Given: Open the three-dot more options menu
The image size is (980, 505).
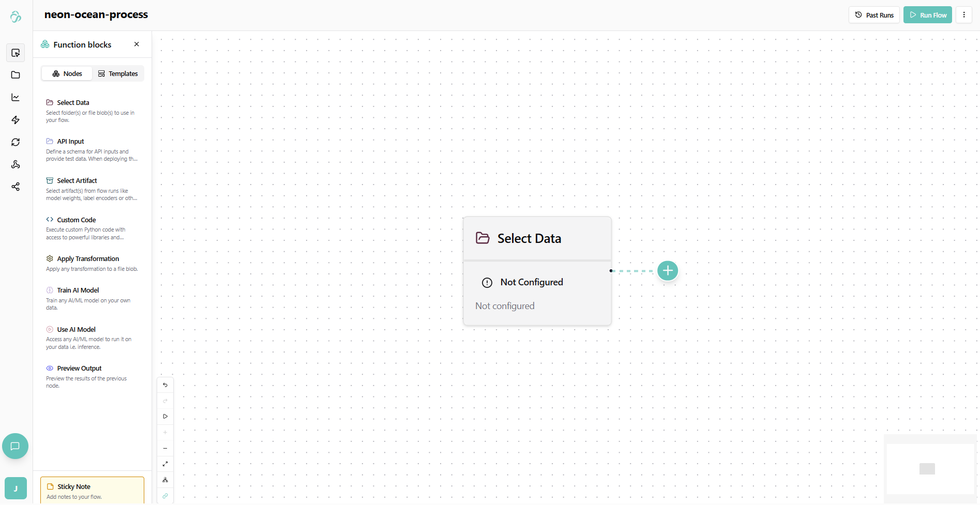Looking at the screenshot, I should 964,15.
